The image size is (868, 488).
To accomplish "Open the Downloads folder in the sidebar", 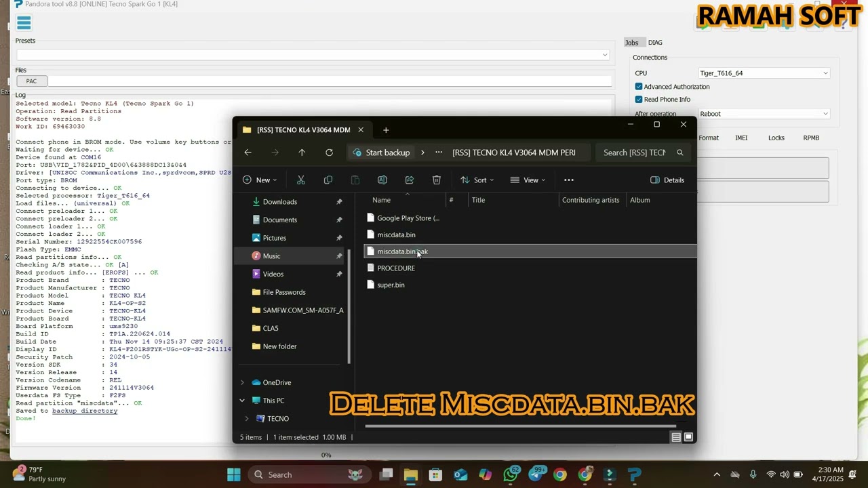I will pyautogui.click(x=280, y=202).
